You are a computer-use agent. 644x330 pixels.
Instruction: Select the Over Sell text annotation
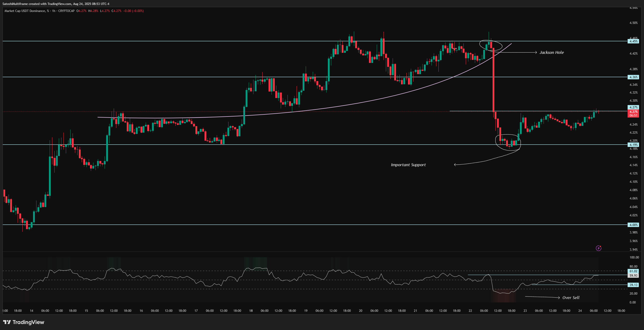click(571, 298)
